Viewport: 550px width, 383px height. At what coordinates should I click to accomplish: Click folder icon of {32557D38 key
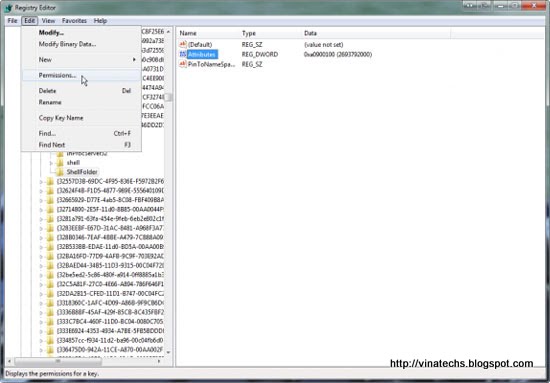[x=50, y=181]
